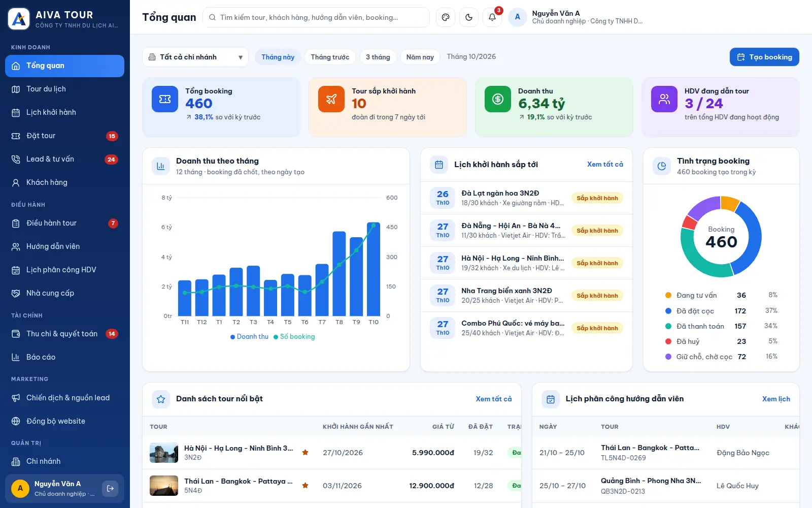This screenshot has width=812, height=508.
Task: Open Điều hành tour in sidebar
Action: 64,223
